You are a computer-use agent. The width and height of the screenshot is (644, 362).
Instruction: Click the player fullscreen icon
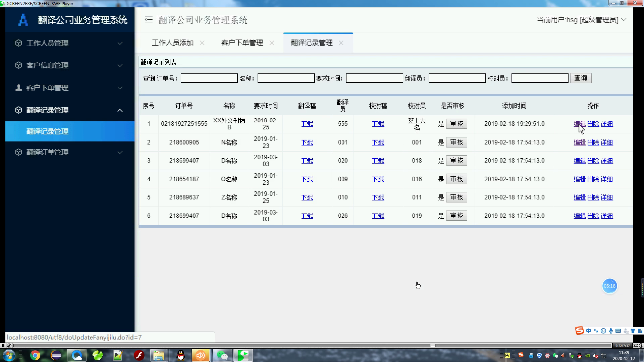coord(635,346)
